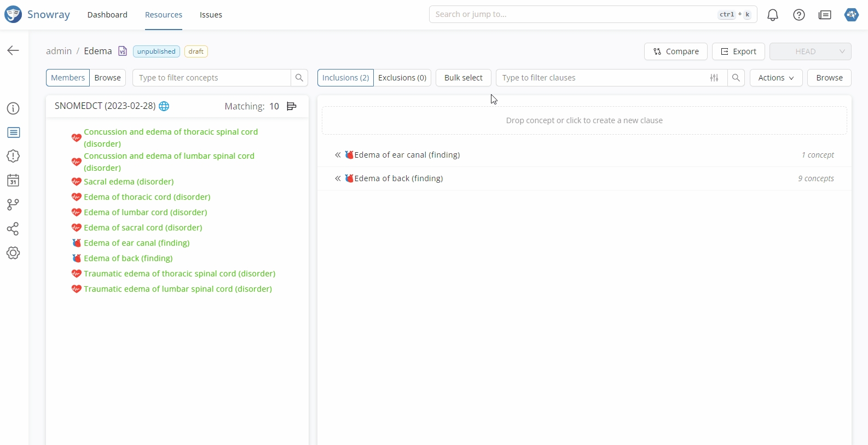Click the clause filter settings sliders icon
868x445 pixels.
[714, 78]
